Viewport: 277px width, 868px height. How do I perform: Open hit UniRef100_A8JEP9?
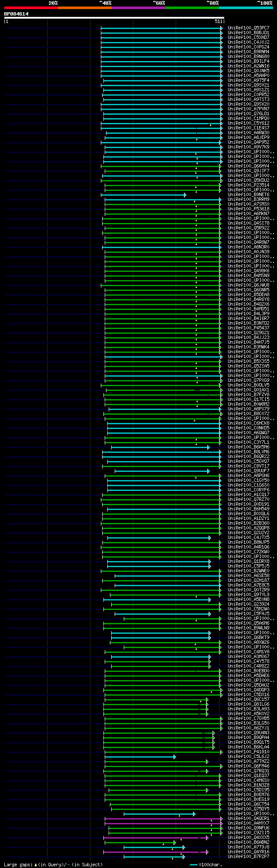coord(248,138)
